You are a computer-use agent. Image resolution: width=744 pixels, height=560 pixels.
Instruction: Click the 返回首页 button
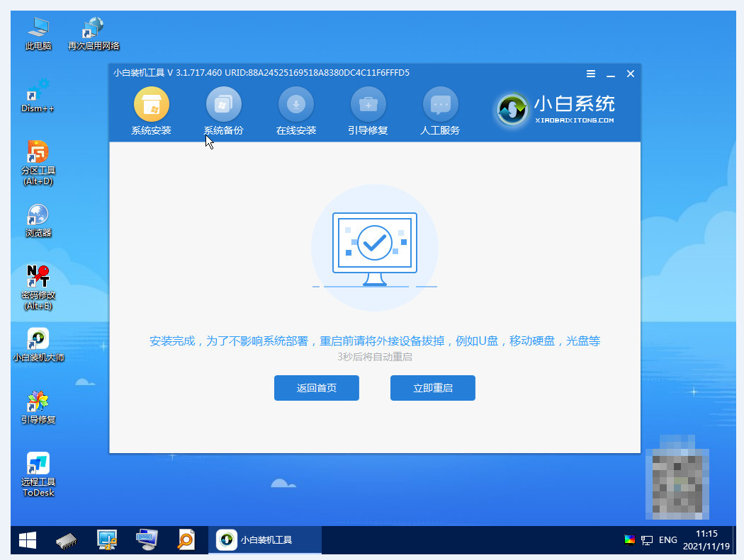click(316, 388)
